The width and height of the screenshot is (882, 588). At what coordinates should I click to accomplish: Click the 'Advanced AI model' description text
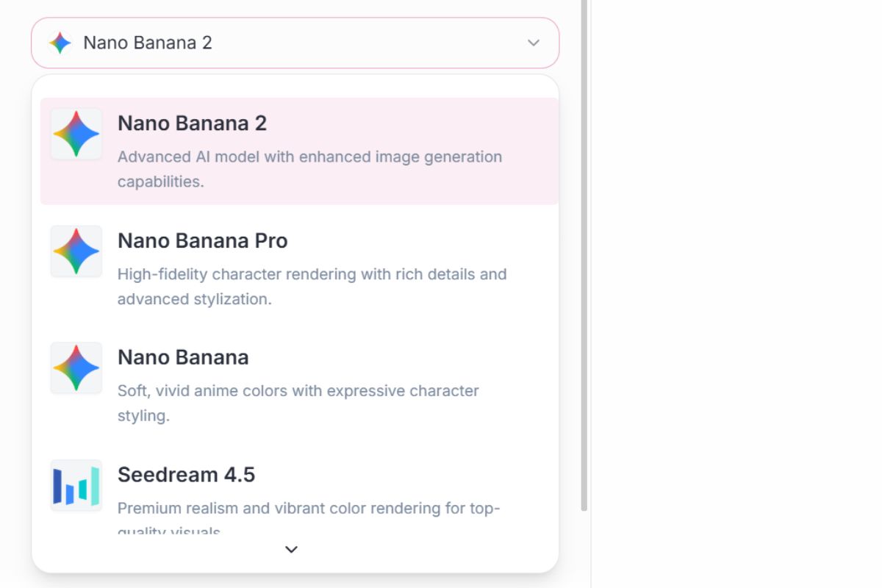click(x=309, y=169)
